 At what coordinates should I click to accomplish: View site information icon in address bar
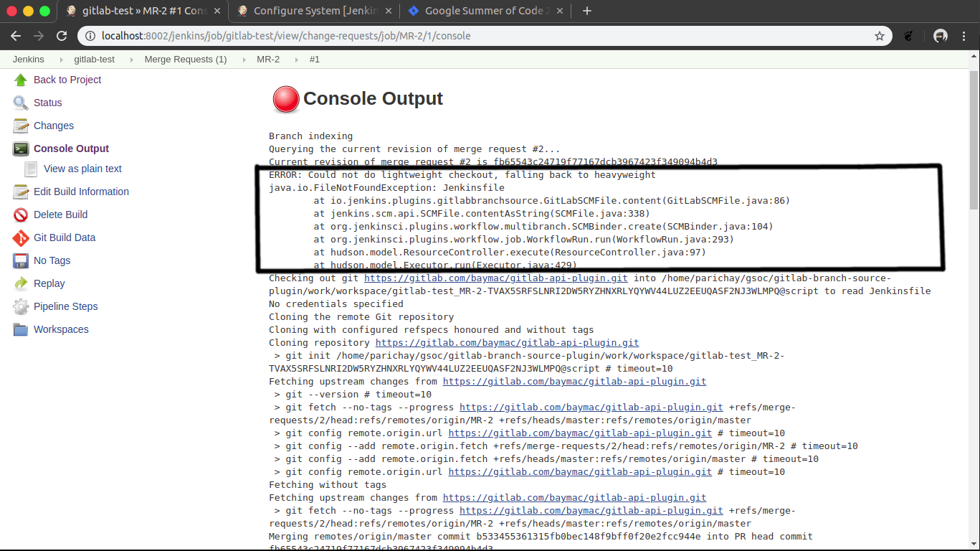(x=90, y=36)
